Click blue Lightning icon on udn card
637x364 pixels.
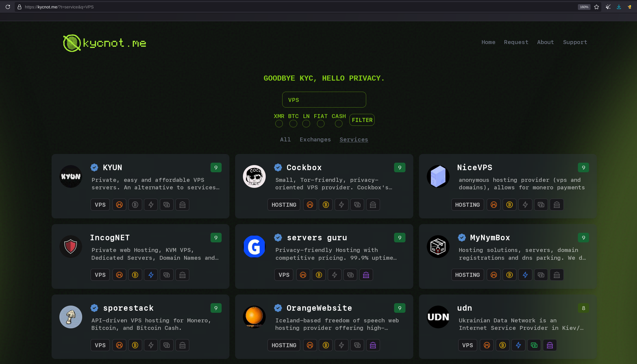pyautogui.click(x=518, y=345)
